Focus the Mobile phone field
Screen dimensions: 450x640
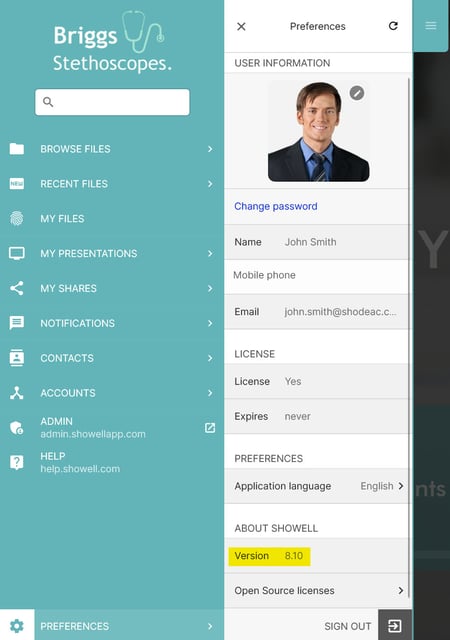(316, 275)
